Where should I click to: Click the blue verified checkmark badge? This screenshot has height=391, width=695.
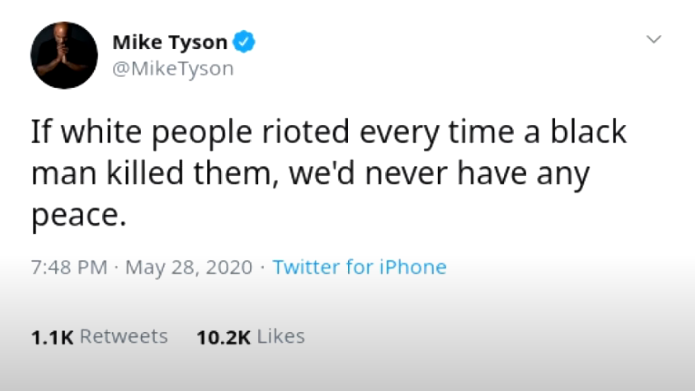pos(244,42)
